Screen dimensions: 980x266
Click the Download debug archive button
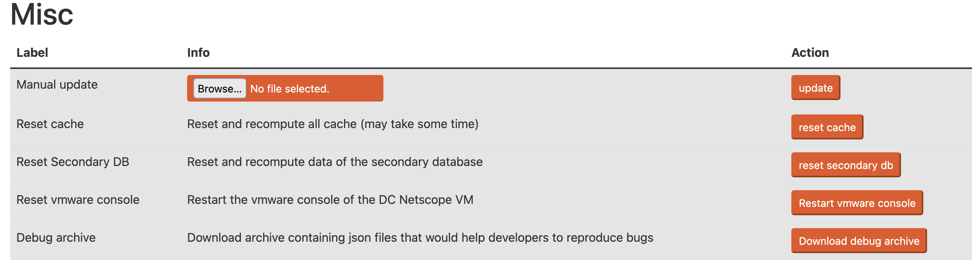[x=859, y=241]
